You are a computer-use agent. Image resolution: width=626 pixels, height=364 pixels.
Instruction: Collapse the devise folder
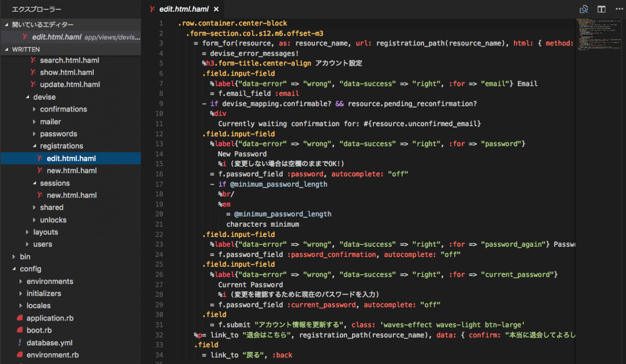[x=28, y=97]
